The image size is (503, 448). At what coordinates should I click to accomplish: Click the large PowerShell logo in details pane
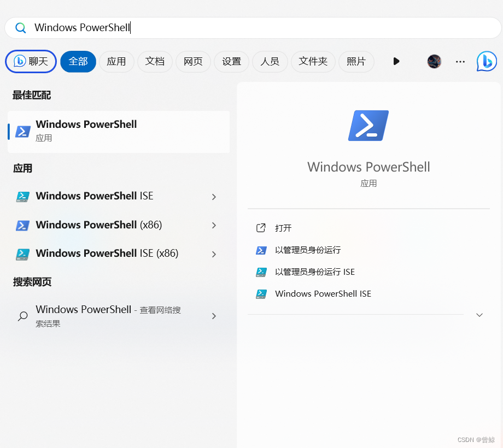coord(369,126)
